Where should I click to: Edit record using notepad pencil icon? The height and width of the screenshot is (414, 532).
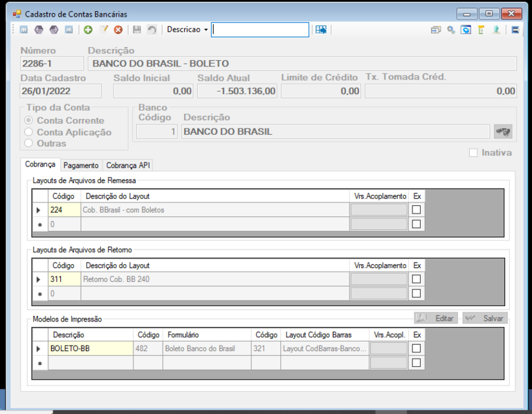point(104,30)
